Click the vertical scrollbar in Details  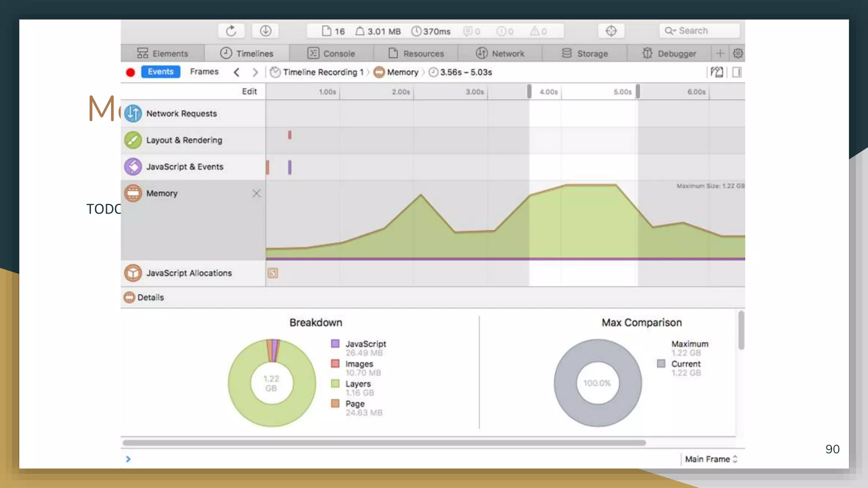[741, 330]
